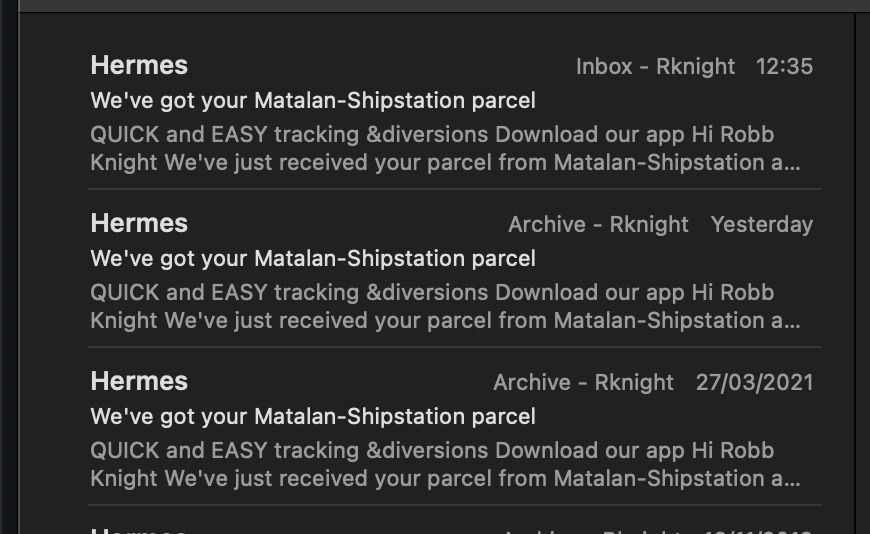Click the subject line of the 12:35 email
Screen dimensions: 870x534
coord(313,100)
